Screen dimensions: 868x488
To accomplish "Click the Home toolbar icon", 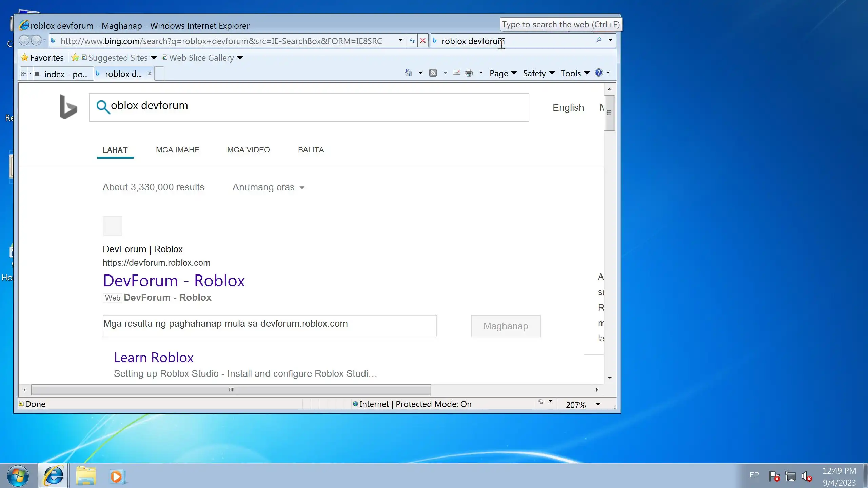I will coord(409,73).
